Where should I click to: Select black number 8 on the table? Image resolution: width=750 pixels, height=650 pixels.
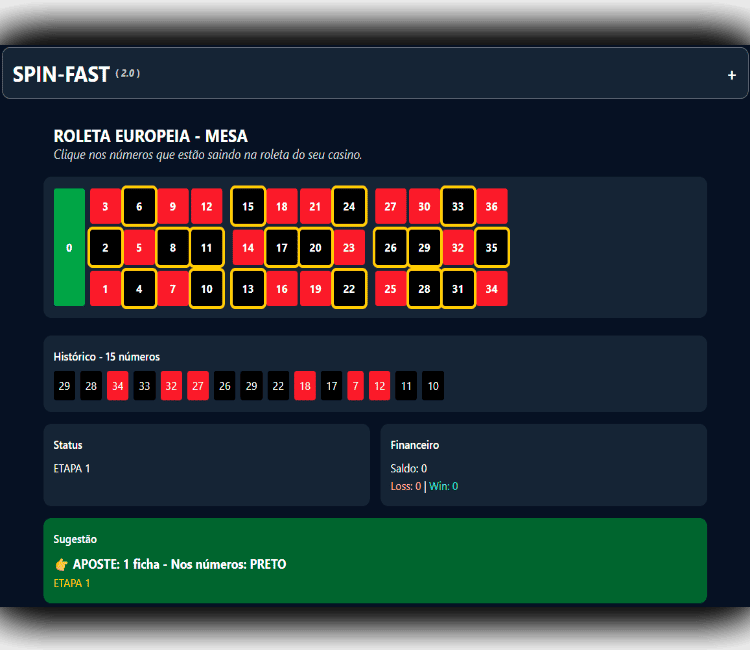[173, 247]
